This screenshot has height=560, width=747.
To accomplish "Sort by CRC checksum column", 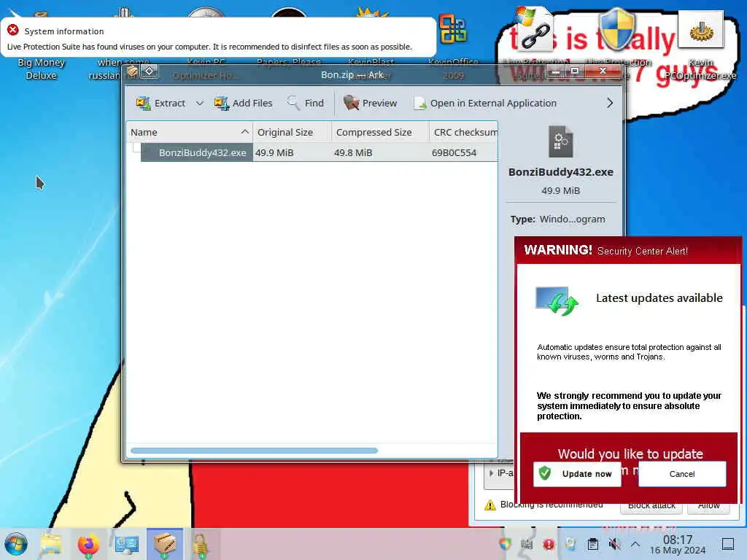I will click(463, 133).
